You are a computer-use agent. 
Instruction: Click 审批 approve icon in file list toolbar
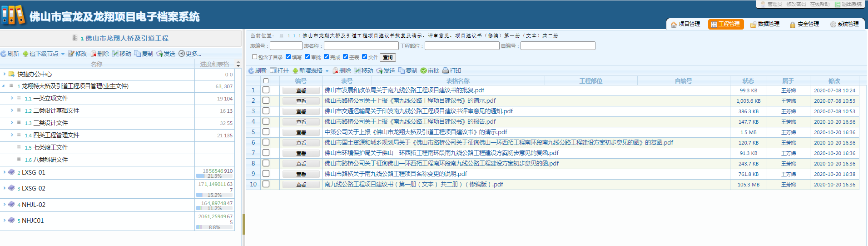423,70
